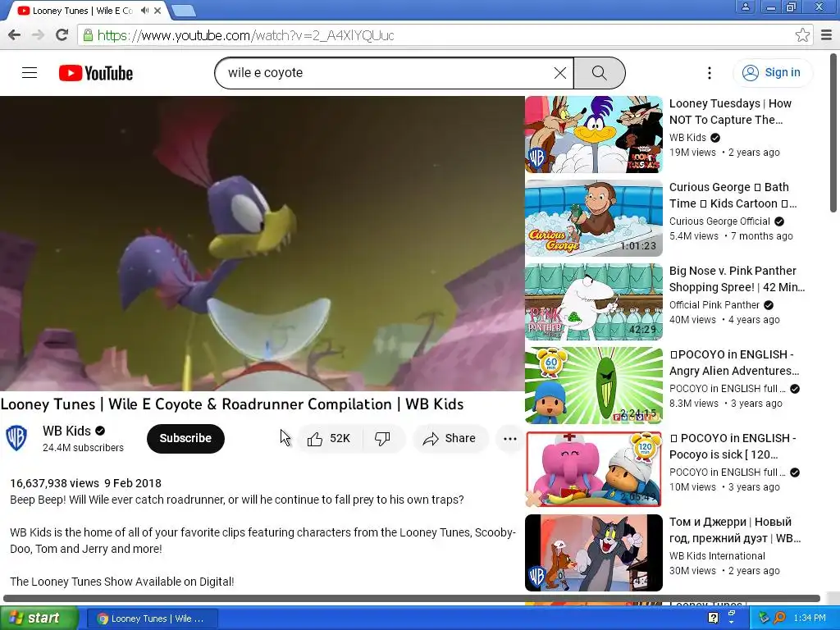This screenshot has width=840, height=630.
Task: Open Curious George Official channel
Action: (x=719, y=221)
